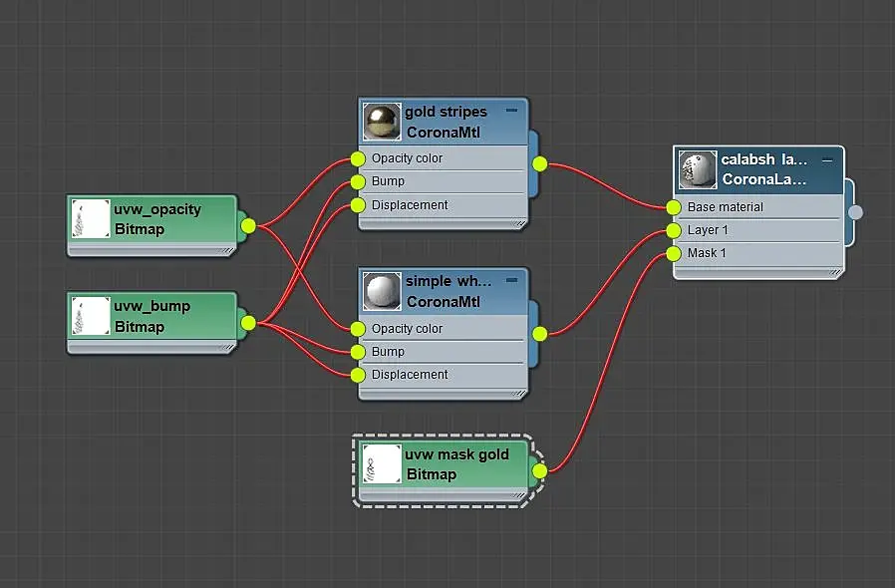Viewport: 895px width, 588px height.
Task: Click the uvw_bump node output socket
Action: pyautogui.click(x=248, y=323)
